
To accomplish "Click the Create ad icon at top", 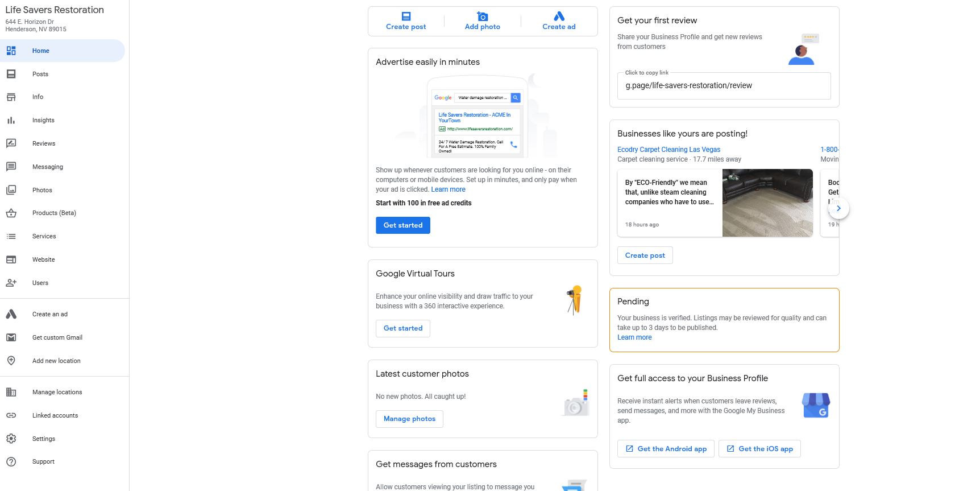I will point(559,16).
